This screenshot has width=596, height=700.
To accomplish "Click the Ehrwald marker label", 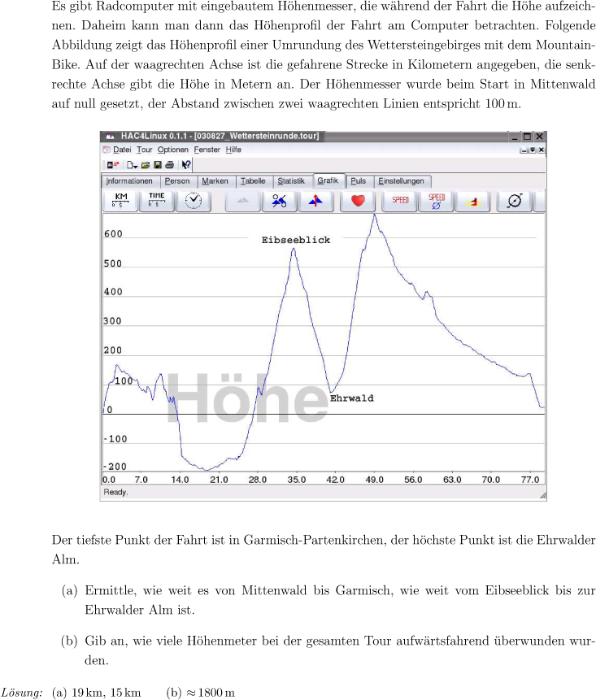I will [x=352, y=398].
